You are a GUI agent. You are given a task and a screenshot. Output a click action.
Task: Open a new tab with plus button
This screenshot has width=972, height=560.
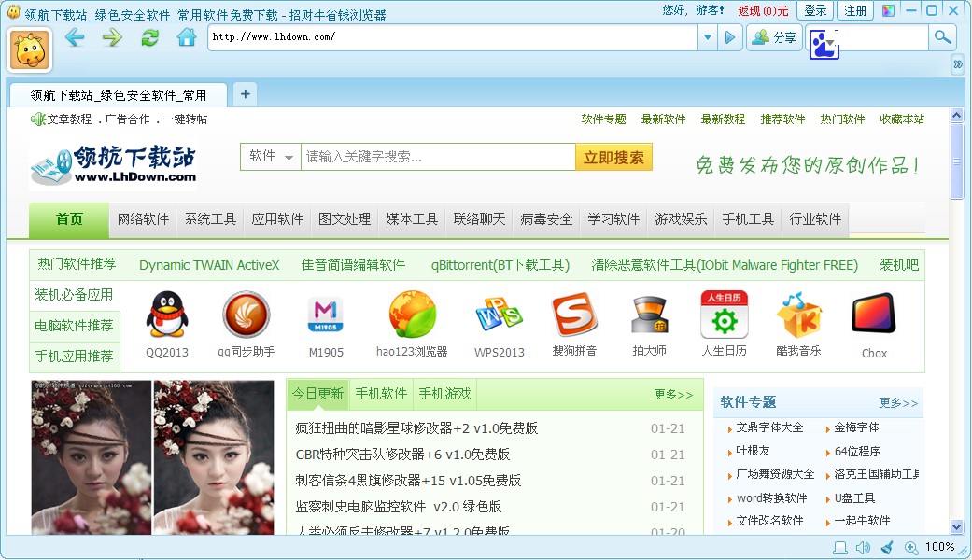tap(245, 94)
